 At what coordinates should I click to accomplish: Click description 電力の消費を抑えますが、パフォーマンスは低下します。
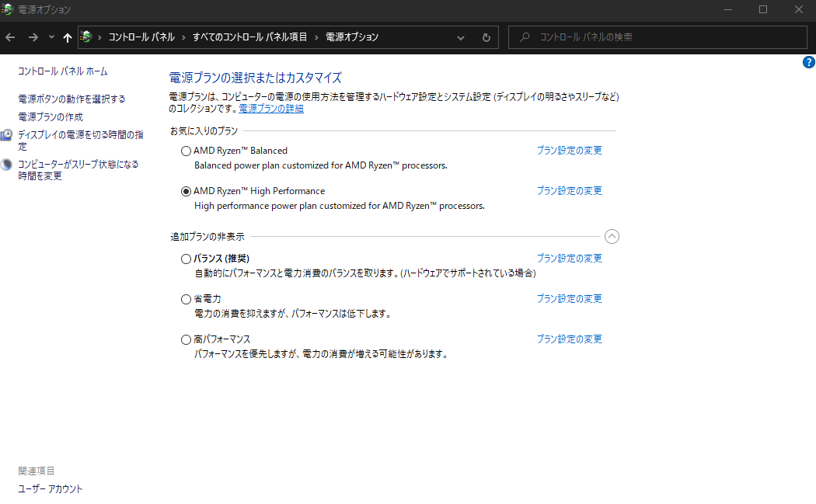point(293,314)
